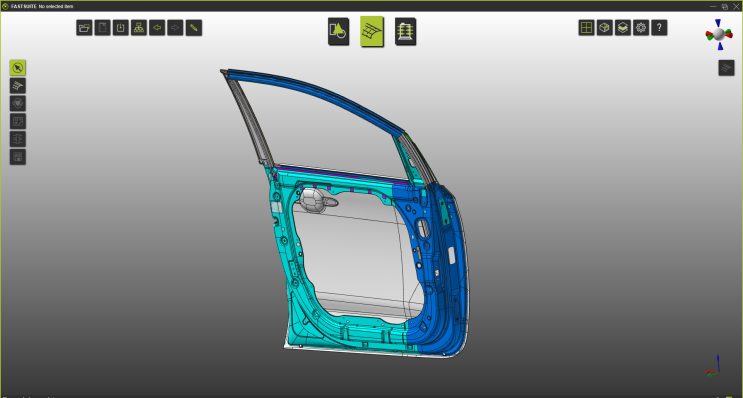Select the yellow pencil edit tool
743x398 pixels.
[x=194, y=28]
